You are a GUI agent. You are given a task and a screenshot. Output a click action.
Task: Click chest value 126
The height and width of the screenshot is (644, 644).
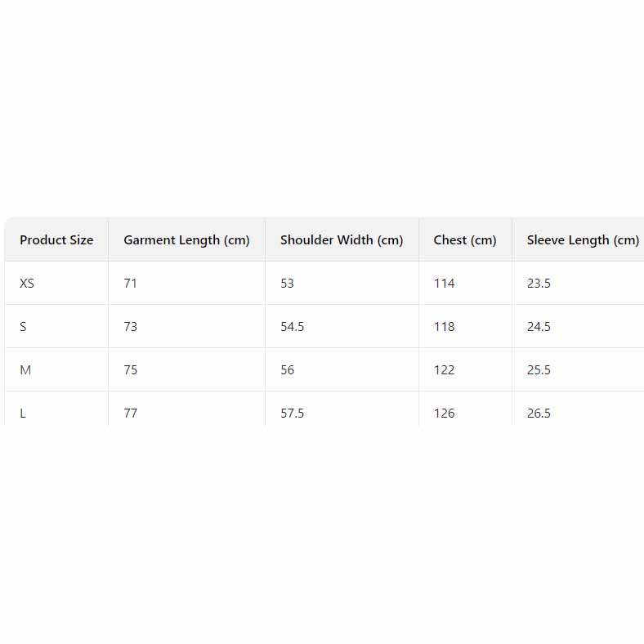point(444,414)
